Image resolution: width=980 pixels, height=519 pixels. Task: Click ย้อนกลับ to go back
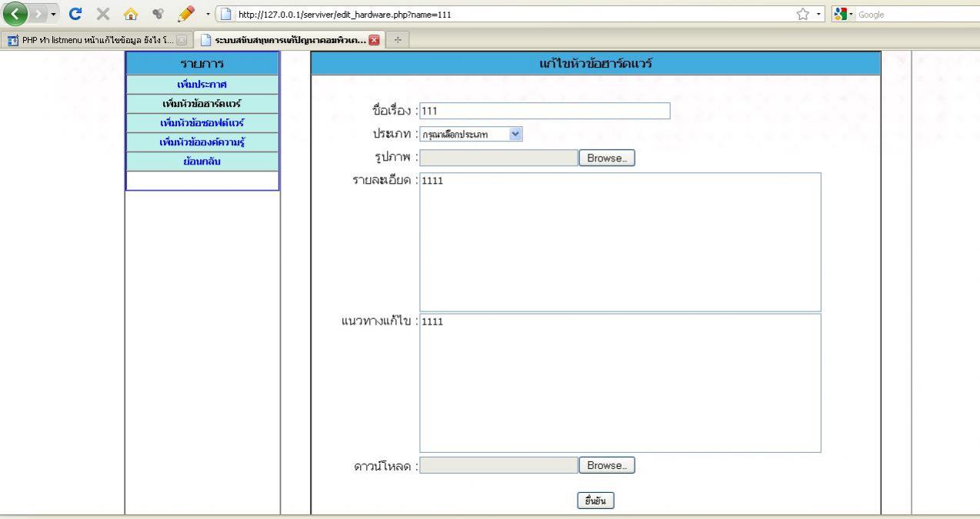click(x=202, y=161)
